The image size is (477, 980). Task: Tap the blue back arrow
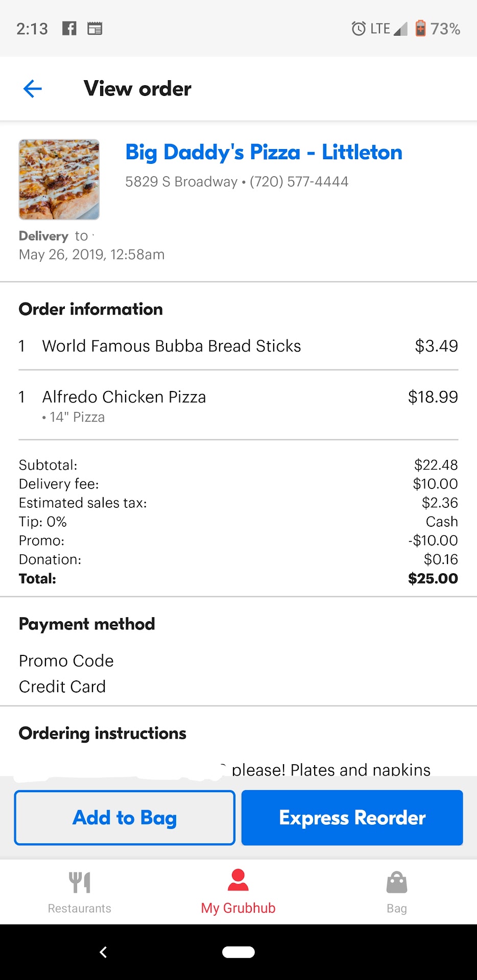(x=32, y=89)
